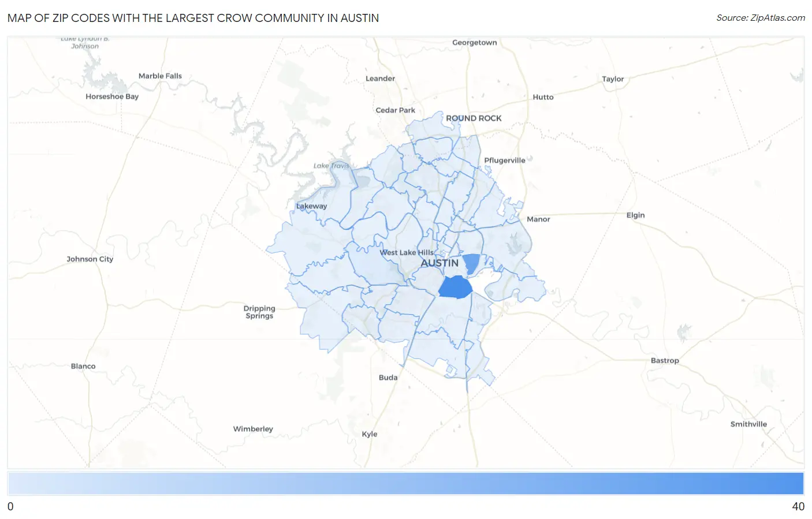Viewport: 812px width, 519px height.
Task: Click the legend minimum value 0
Action: point(10,507)
